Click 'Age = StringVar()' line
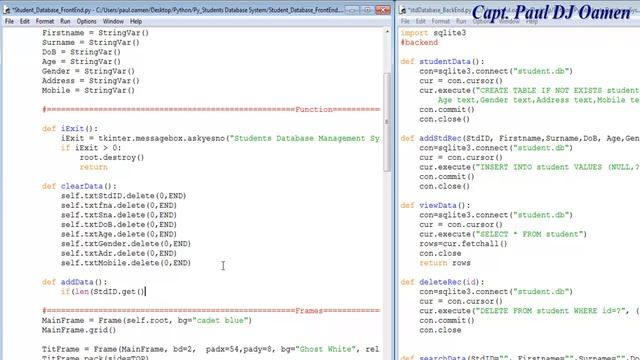The width and height of the screenshot is (640, 360). click(81, 62)
